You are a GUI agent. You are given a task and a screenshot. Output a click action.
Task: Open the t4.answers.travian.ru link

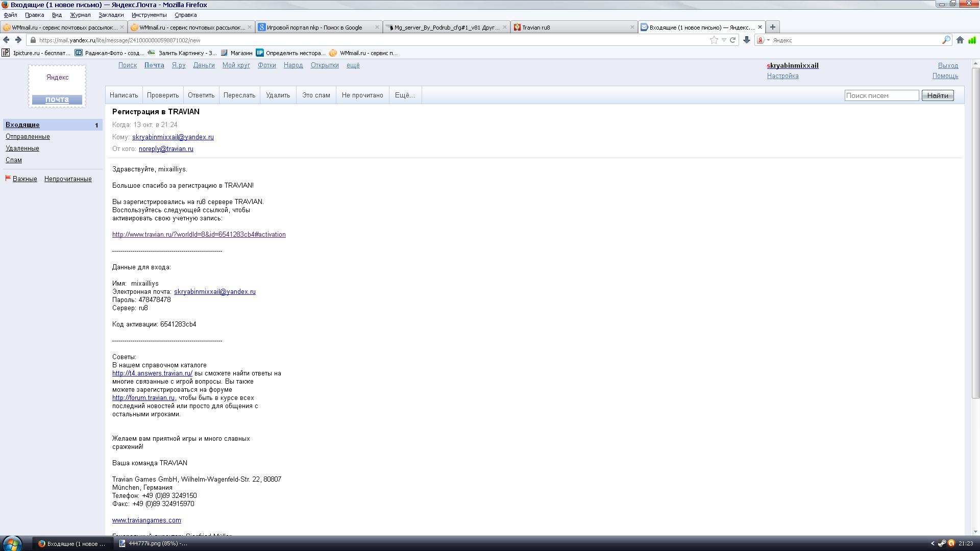pos(152,373)
